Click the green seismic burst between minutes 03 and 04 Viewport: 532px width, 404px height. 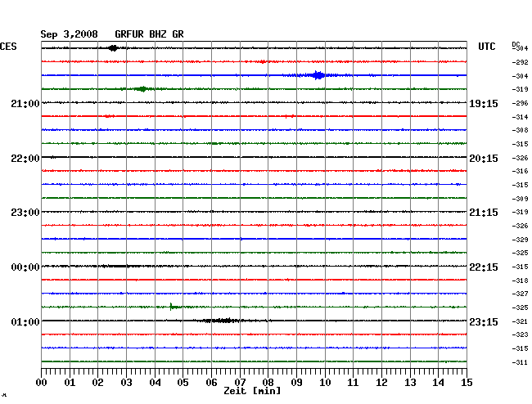pos(142,89)
